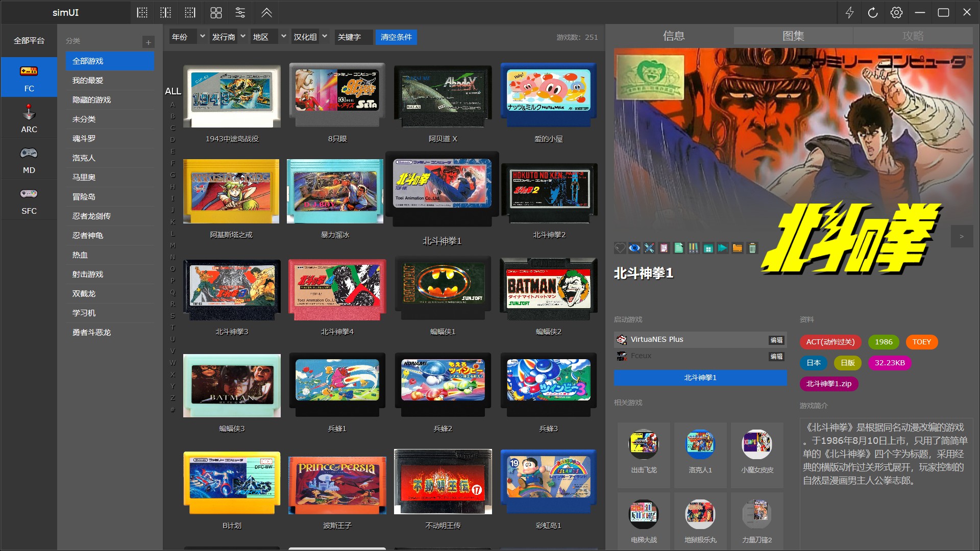
Task: Select the 蝙蝠侠2 Batman cartridge thumbnail
Action: tap(548, 290)
